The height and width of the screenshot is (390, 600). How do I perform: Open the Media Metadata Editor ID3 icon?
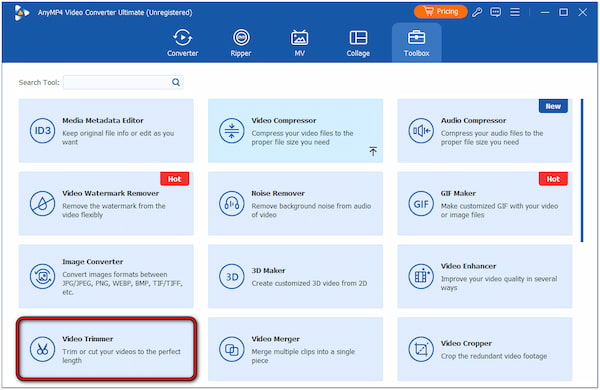pos(42,131)
